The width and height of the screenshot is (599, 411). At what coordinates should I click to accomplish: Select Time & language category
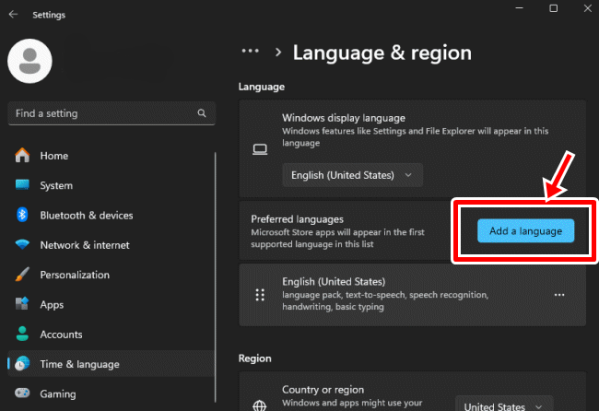point(111,364)
